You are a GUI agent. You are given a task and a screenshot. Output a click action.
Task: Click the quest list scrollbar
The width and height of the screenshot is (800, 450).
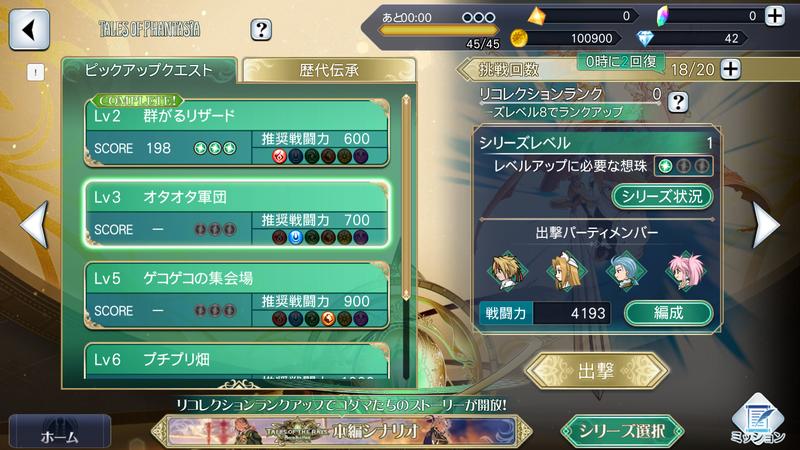pyautogui.click(x=406, y=237)
